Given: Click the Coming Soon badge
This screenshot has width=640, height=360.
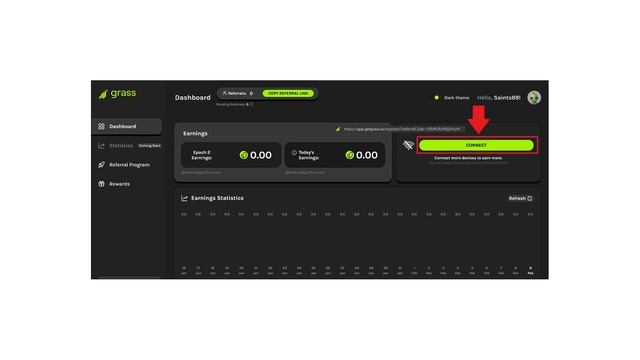Looking at the screenshot, I should click(150, 146).
